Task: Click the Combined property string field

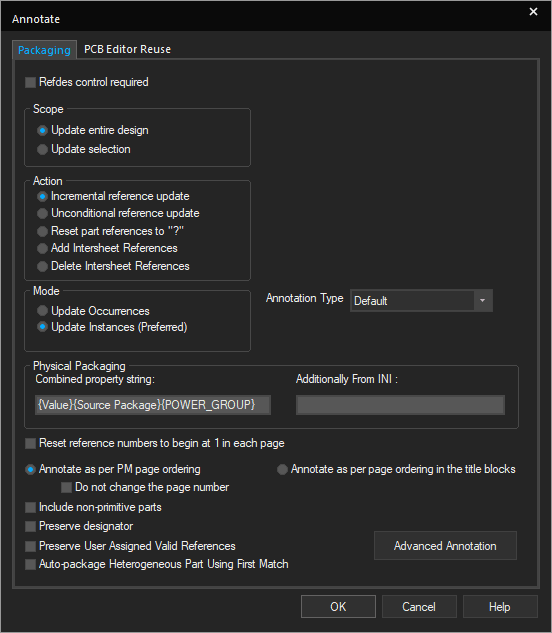Action: (x=153, y=405)
